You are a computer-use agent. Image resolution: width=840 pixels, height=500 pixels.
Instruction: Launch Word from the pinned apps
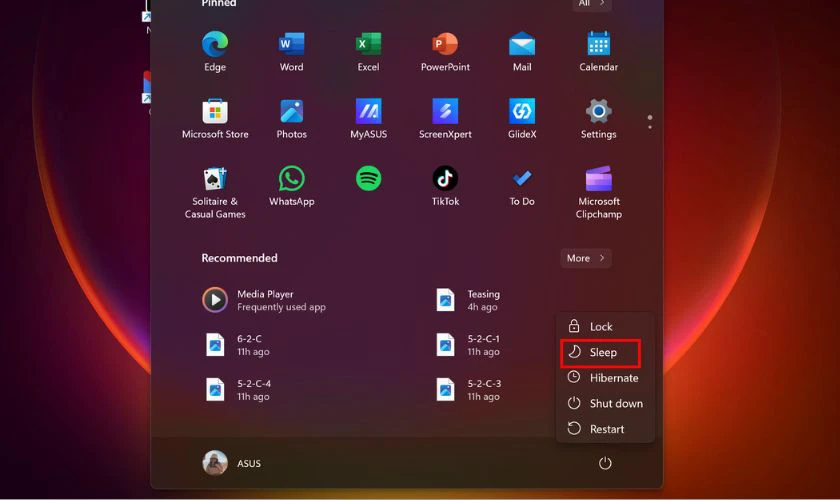[291, 44]
